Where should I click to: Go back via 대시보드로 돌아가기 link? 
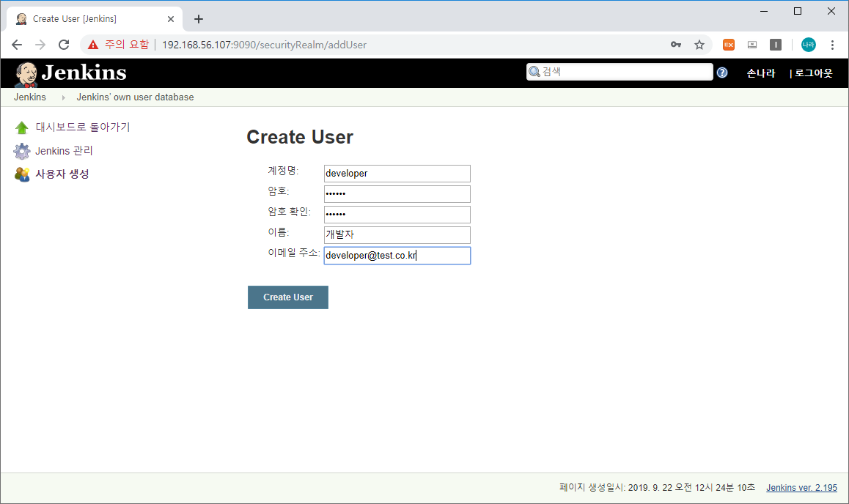(x=83, y=127)
